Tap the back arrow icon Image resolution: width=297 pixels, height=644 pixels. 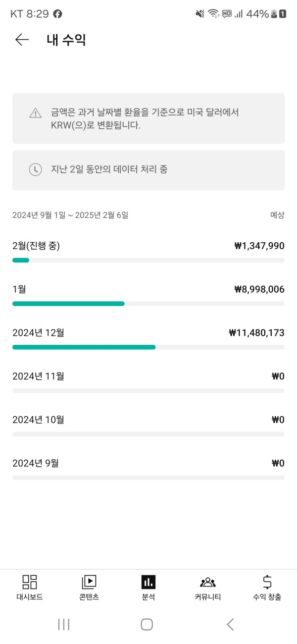[x=22, y=40]
